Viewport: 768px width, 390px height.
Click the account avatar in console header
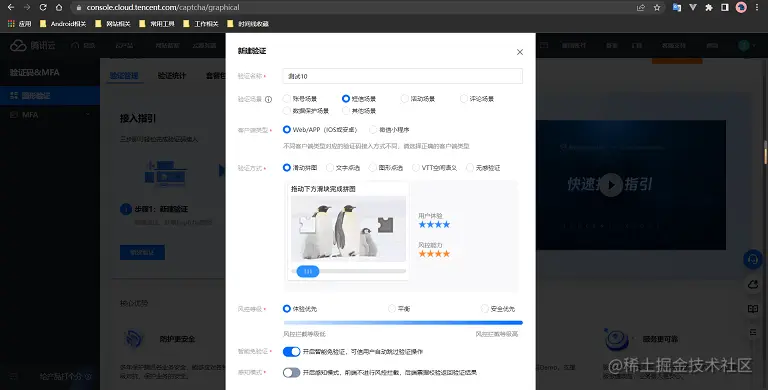744,46
